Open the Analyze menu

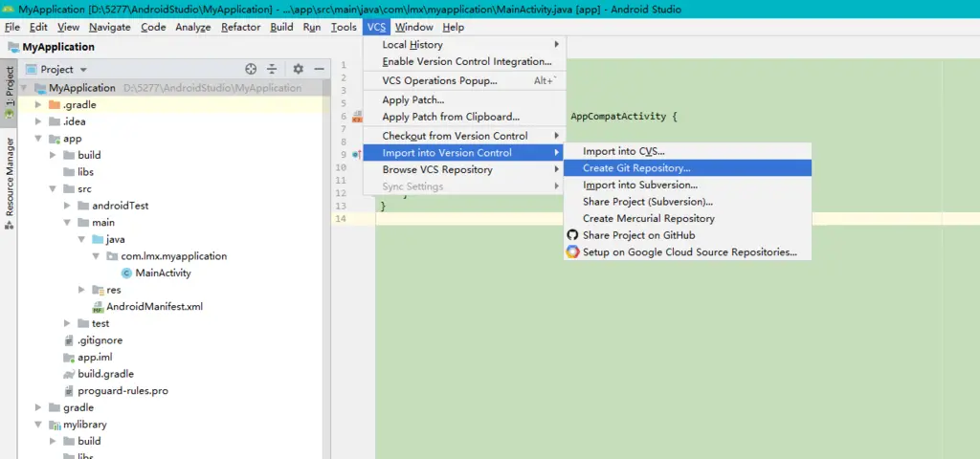(x=193, y=27)
